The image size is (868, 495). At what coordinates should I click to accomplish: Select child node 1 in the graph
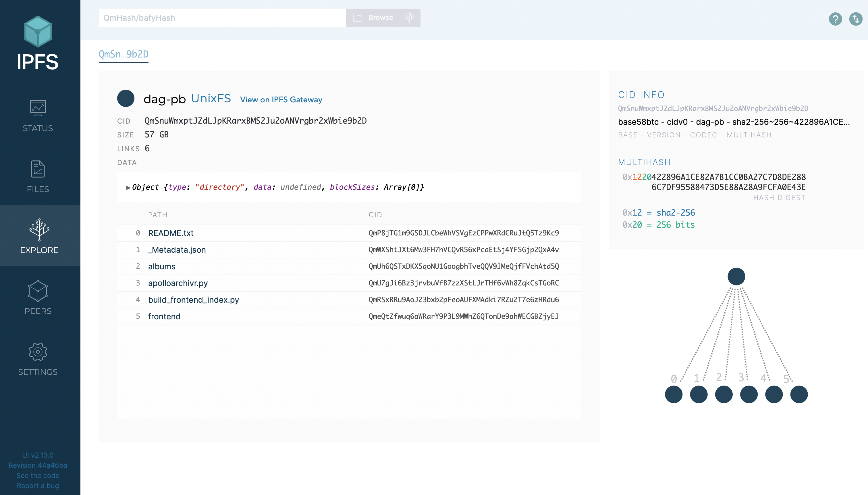point(699,394)
